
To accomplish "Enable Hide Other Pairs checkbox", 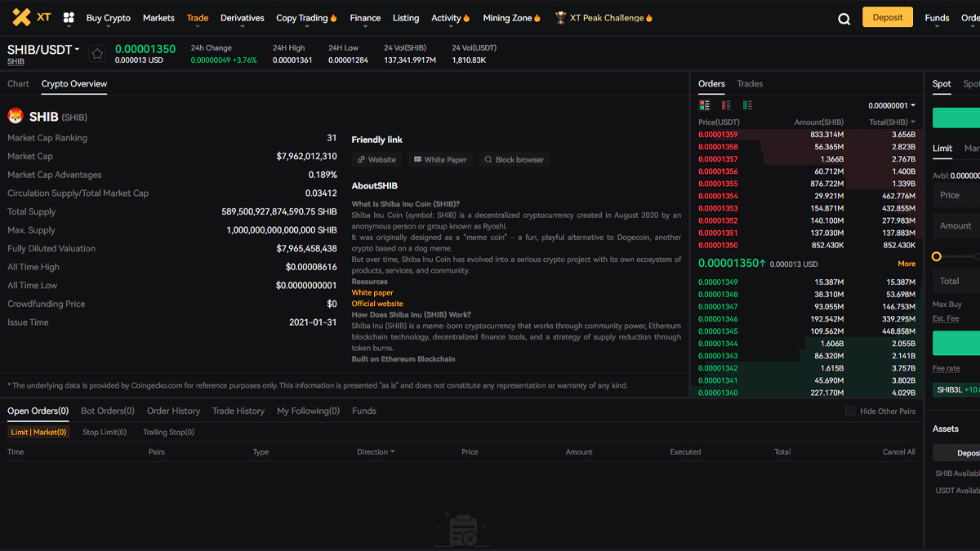I will point(850,411).
